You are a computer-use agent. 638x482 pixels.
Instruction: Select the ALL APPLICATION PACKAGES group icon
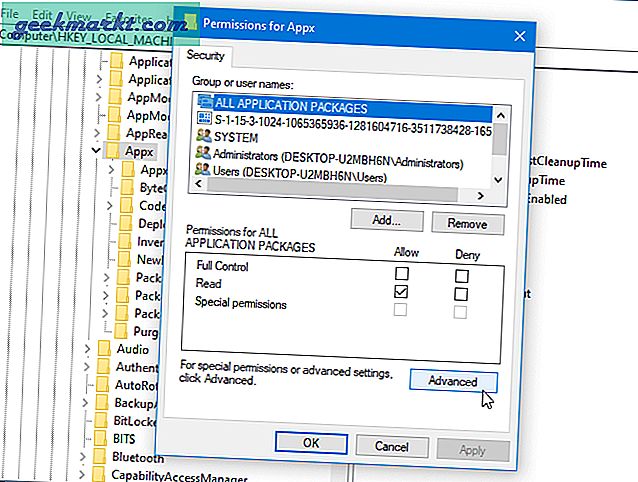[204, 107]
